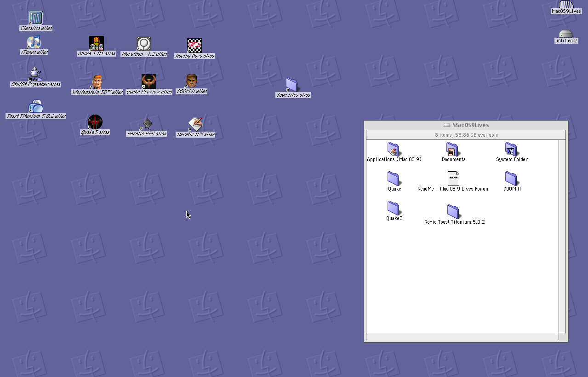Click the 'System Folder' name text
Viewport: 588px width, 377px height.
coord(512,159)
